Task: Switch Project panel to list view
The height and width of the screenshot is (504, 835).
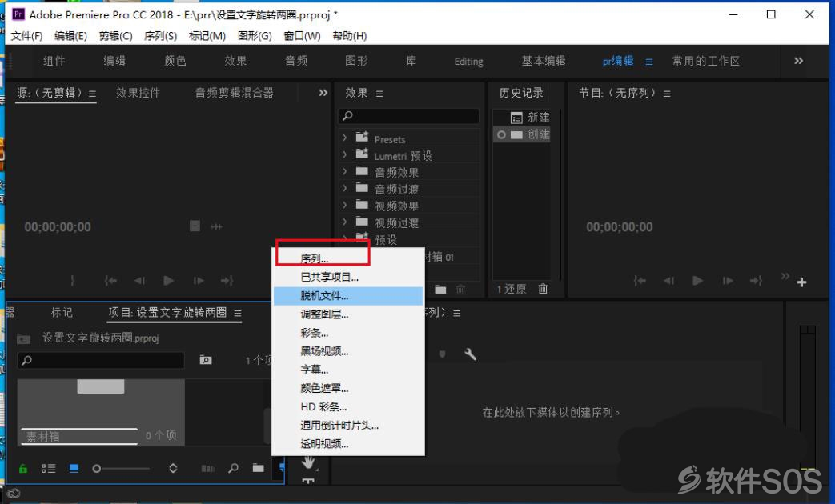Action: point(49,468)
